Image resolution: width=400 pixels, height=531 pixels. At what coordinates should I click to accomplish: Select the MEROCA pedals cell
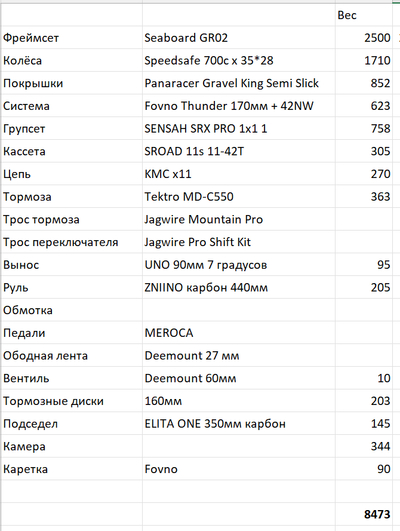[239, 333]
